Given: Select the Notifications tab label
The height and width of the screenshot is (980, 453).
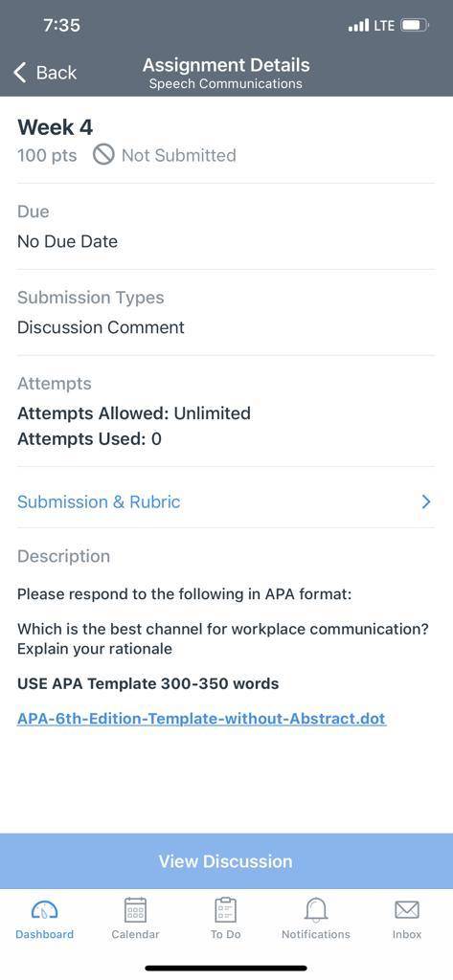Looking at the screenshot, I should [316, 934].
